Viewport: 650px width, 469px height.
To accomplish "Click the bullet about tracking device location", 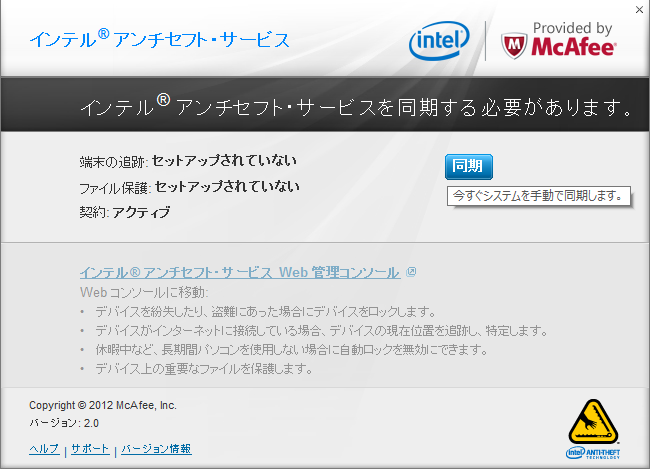I will [x=322, y=330].
